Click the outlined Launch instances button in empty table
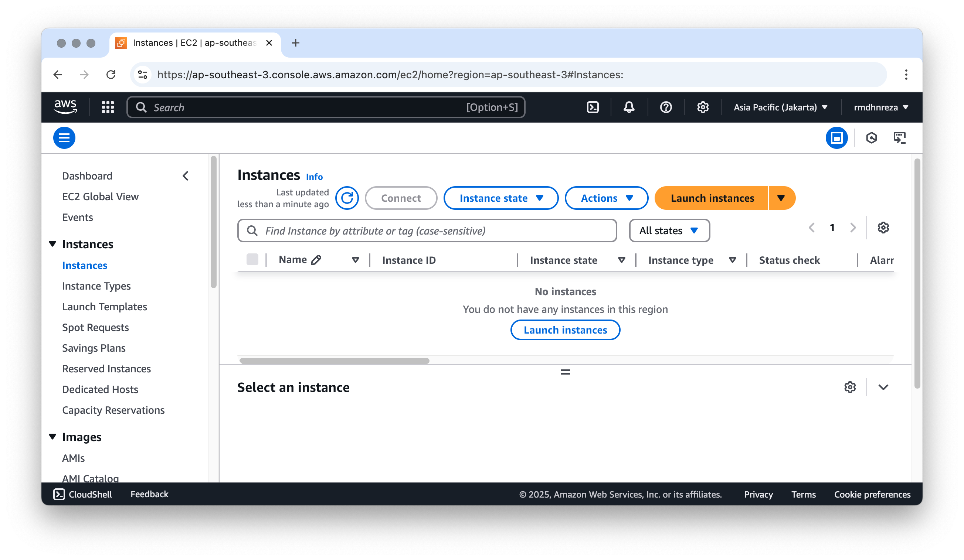 [x=565, y=330]
